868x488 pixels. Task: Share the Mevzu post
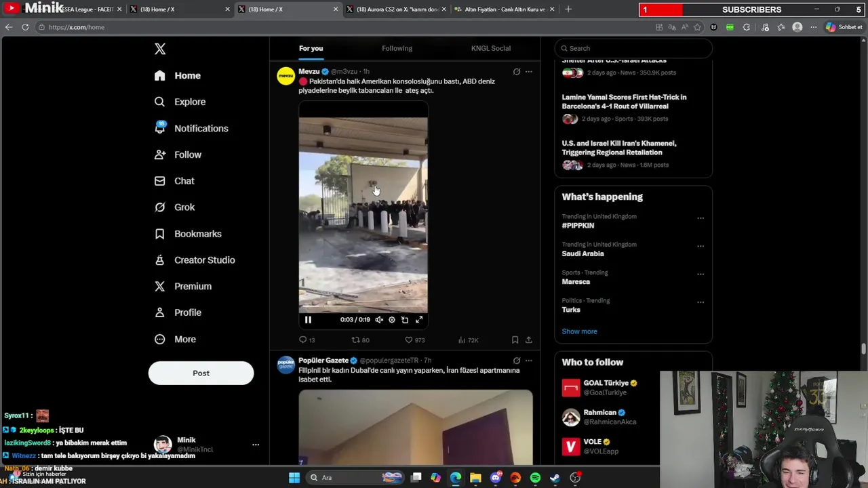[x=528, y=340]
